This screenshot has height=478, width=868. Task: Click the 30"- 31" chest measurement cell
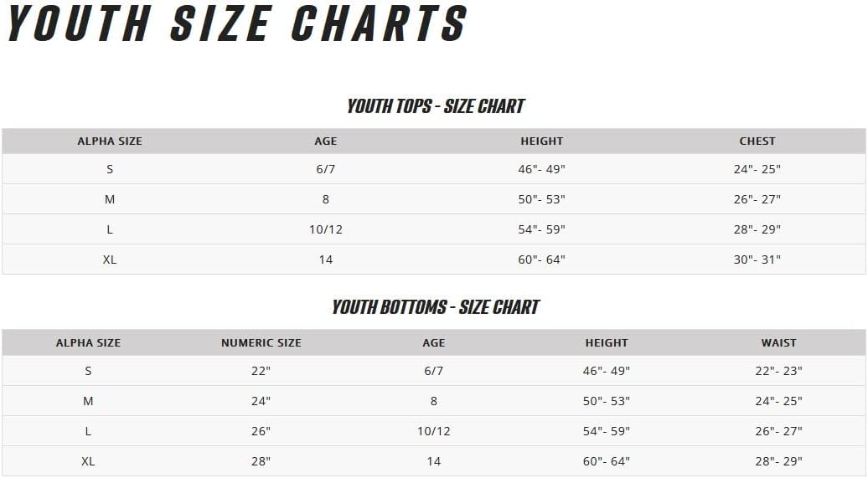[757, 260]
